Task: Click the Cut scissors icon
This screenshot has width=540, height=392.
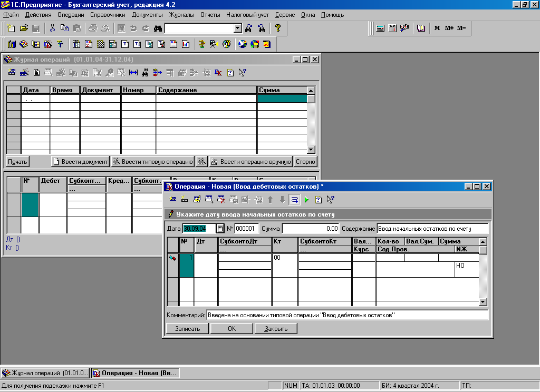Action: [x=52, y=28]
